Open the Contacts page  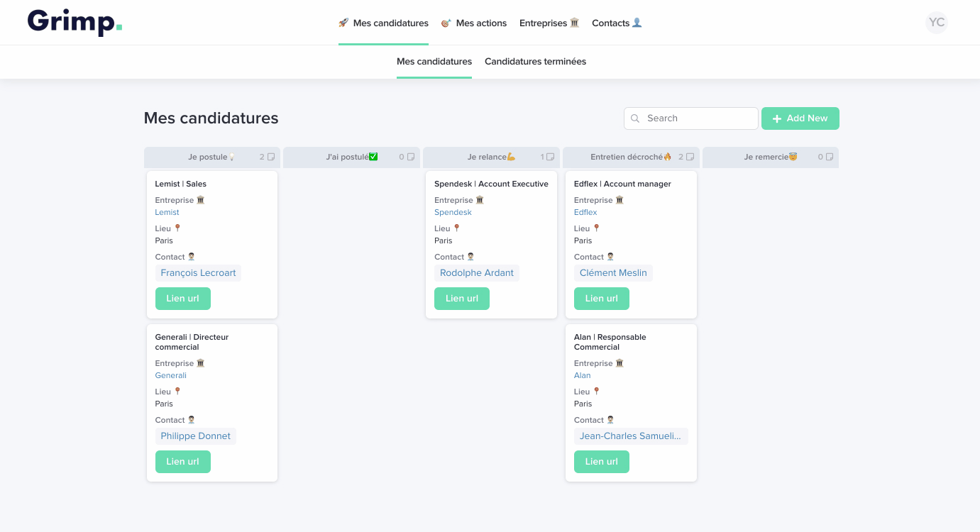pyautogui.click(x=617, y=23)
